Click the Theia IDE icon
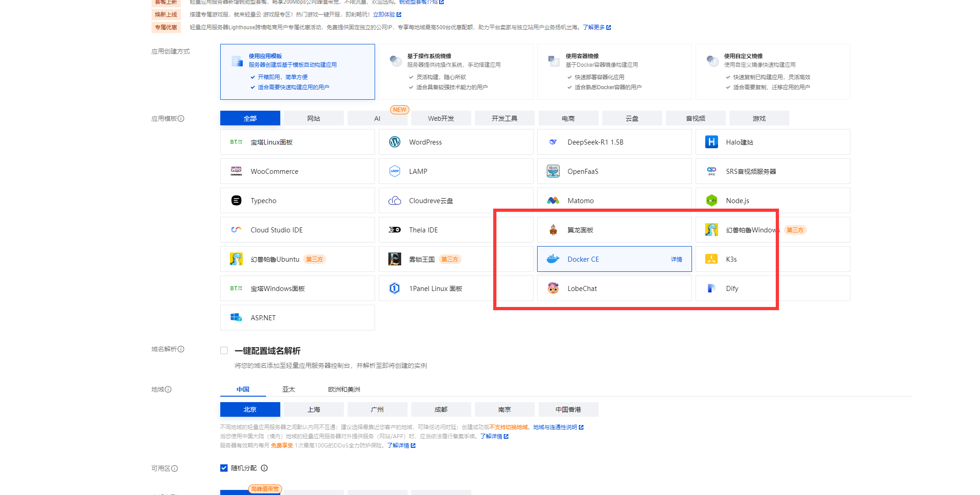The height and width of the screenshot is (495, 980). (x=395, y=230)
